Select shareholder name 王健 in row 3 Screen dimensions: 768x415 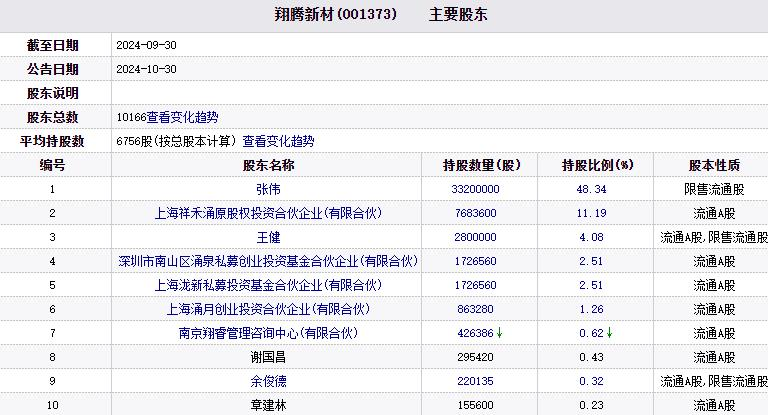click(x=269, y=237)
